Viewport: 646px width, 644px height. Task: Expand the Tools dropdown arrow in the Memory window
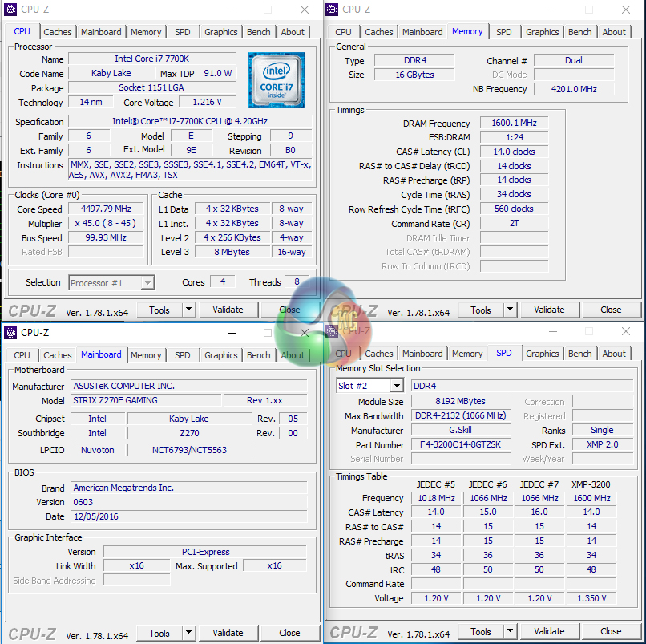point(510,310)
